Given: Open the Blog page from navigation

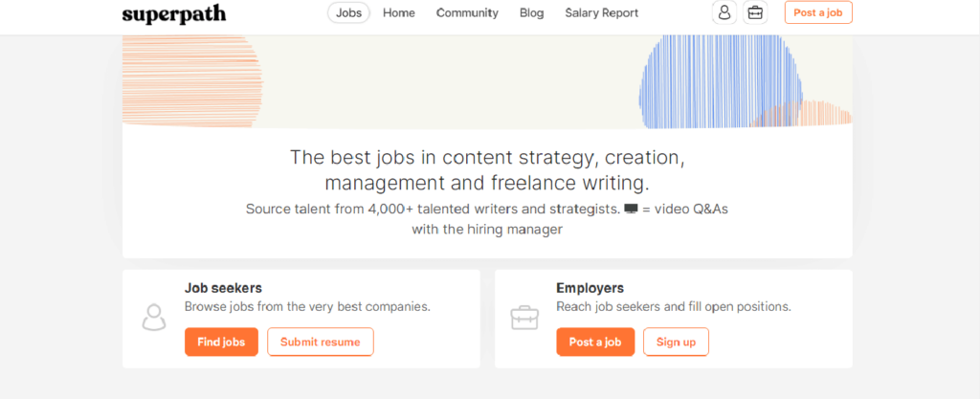Looking at the screenshot, I should pos(531,12).
